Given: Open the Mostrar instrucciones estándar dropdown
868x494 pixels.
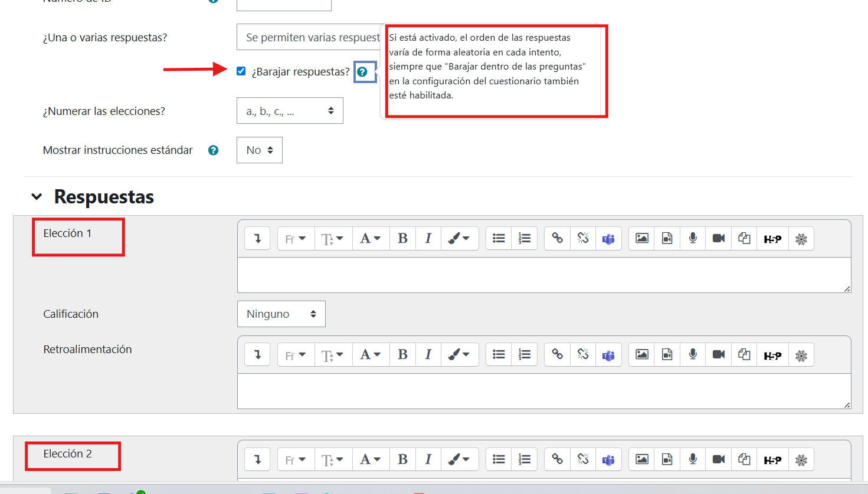Looking at the screenshot, I should pos(260,150).
